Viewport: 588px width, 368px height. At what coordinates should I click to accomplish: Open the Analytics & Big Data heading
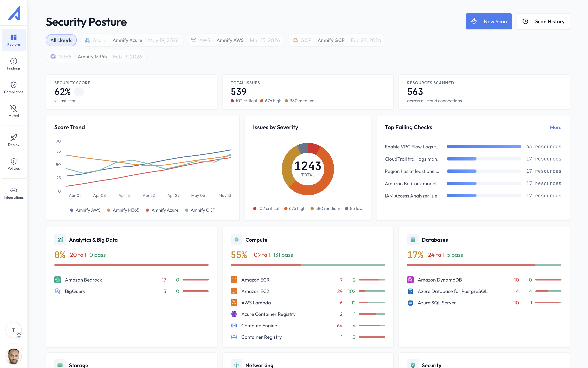[x=93, y=240]
